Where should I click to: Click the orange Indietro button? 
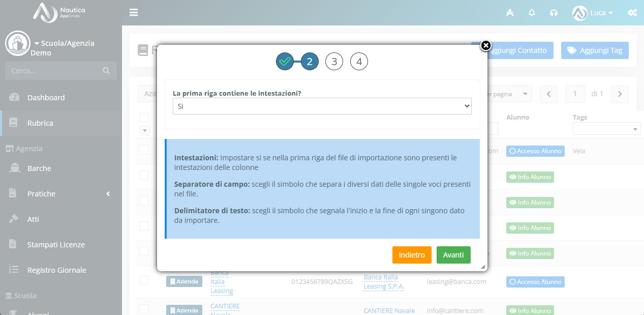click(x=412, y=255)
